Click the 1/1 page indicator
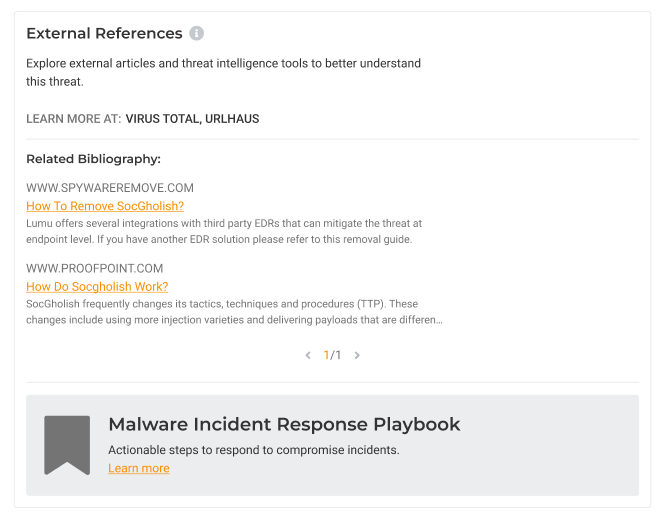Viewport: 664px width, 523px height. 332,355
